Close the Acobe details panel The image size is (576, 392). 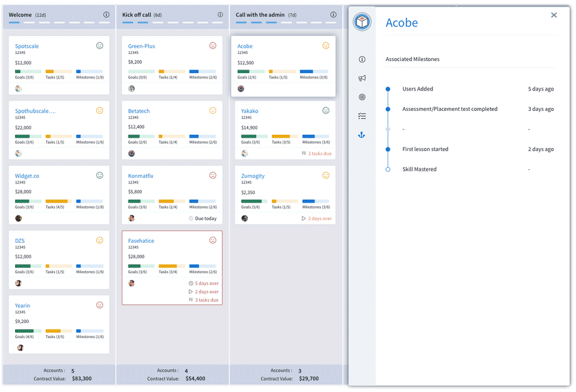554,15
